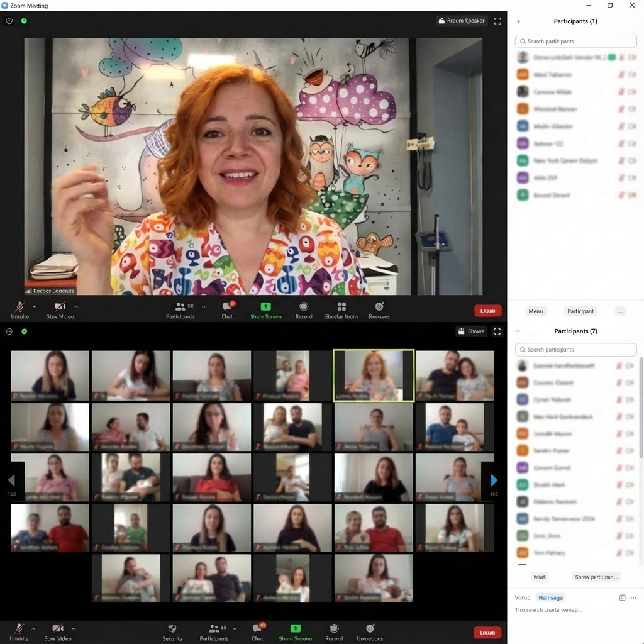Click the Resewes reactions icon
The image size is (644, 644).
(379, 307)
